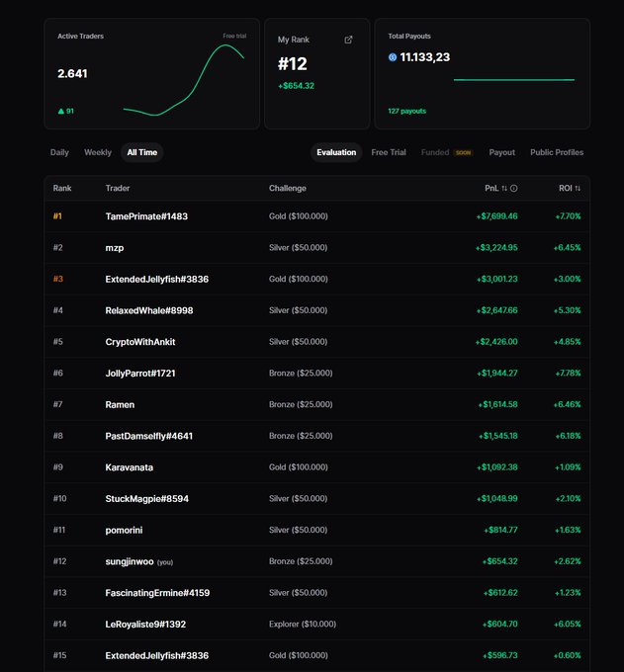Click PnL value +$604.70

tap(500, 624)
